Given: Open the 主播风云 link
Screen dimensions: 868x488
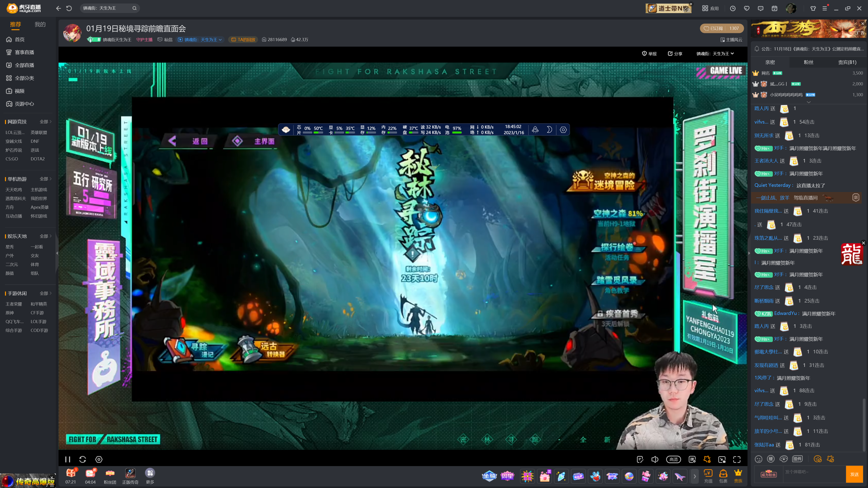Looking at the screenshot, I should point(731,40).
